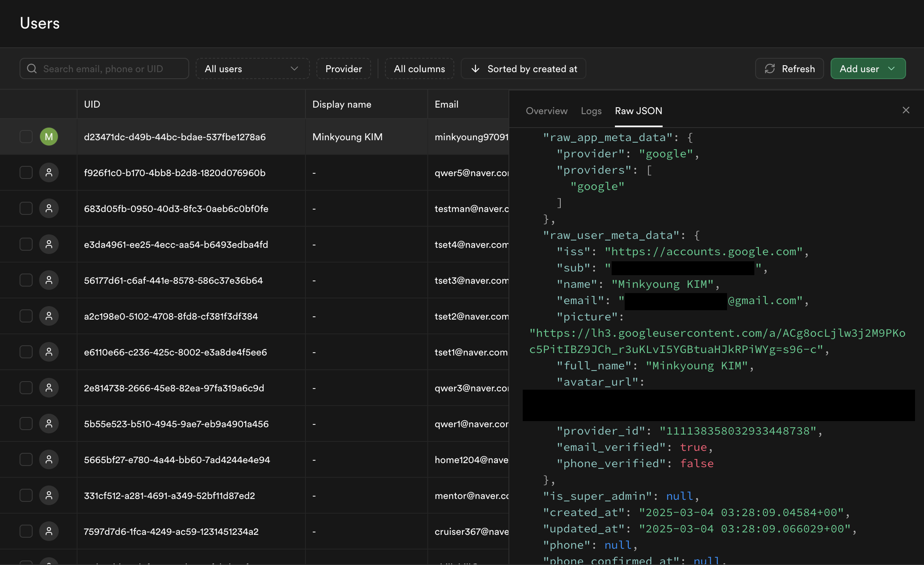Open the All columns selector
The width and height of the screenshot is (924, 565).
(419, 68)
